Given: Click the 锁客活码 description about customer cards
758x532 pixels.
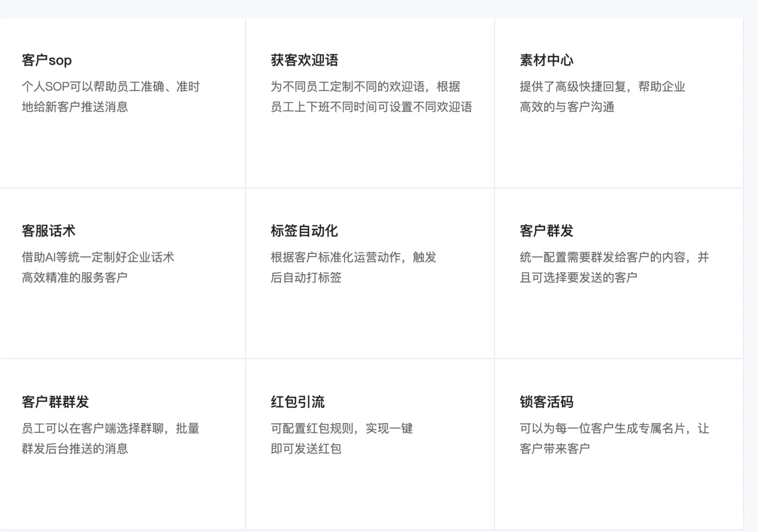Looking at the screenshot, I should coord(614,438).
